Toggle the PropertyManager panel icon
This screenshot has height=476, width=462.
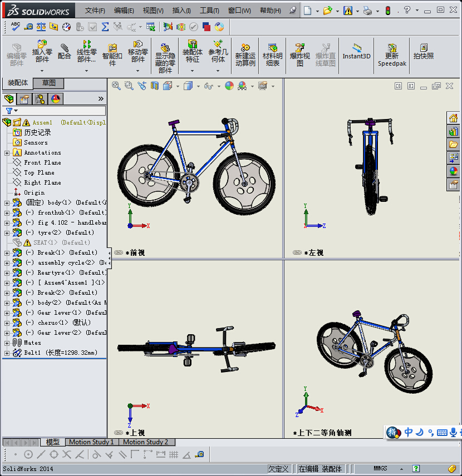click(x=24, y=99)
